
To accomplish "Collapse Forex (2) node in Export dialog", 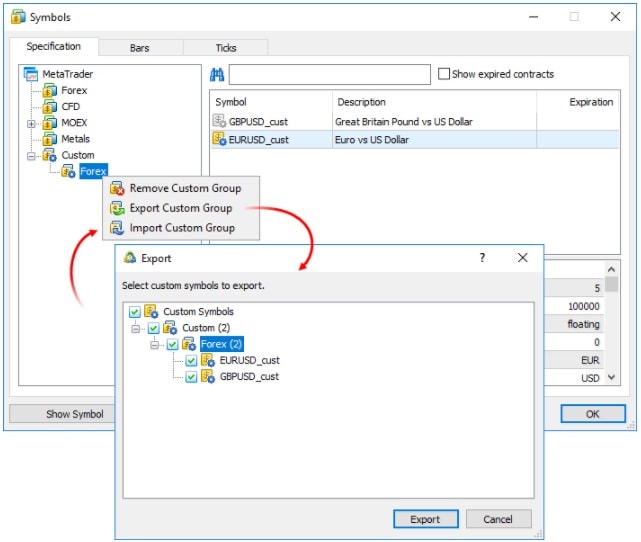I will pyautogui.click(x=155, y=345).
